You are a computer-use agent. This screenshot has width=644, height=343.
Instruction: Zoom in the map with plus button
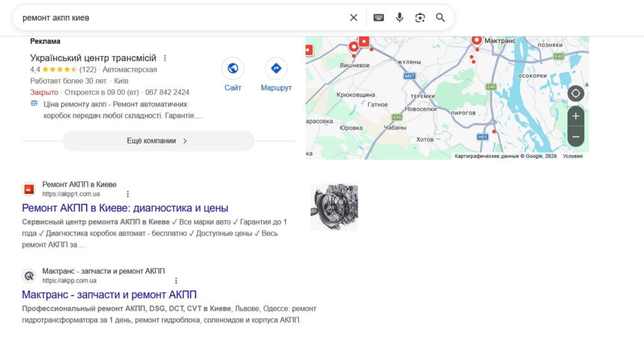pos(576,116)
